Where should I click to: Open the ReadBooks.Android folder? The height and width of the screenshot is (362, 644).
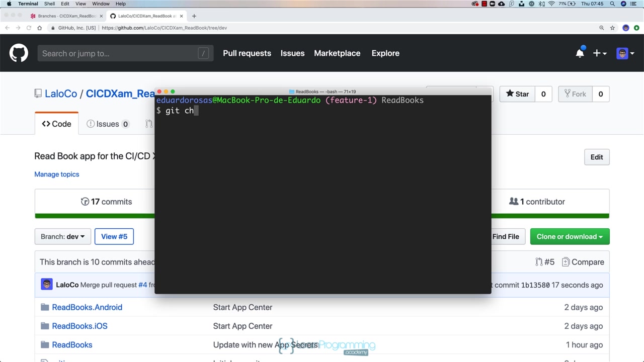point(87,307)
